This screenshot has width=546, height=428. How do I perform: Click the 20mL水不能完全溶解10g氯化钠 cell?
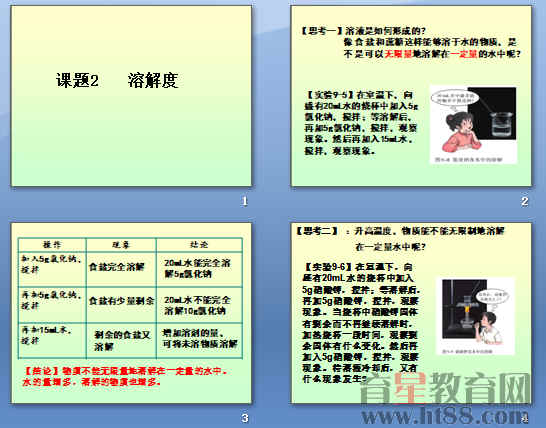click(x=199, y=305)
